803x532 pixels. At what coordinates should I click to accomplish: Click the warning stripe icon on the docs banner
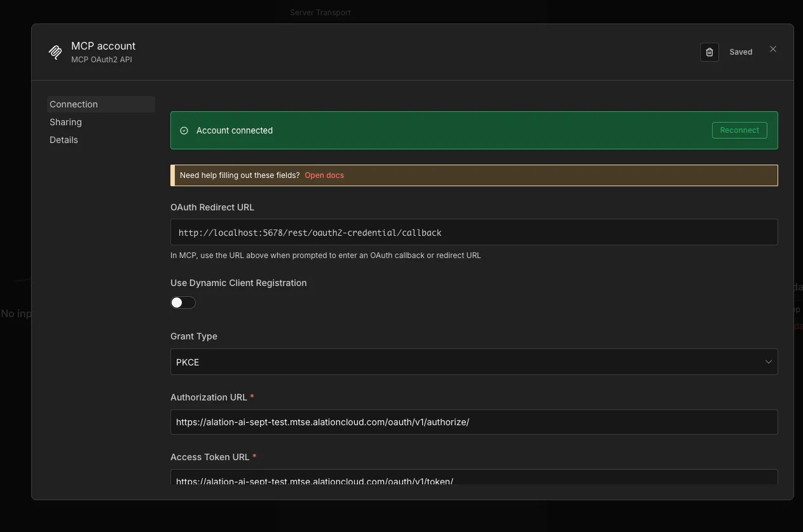172,175
